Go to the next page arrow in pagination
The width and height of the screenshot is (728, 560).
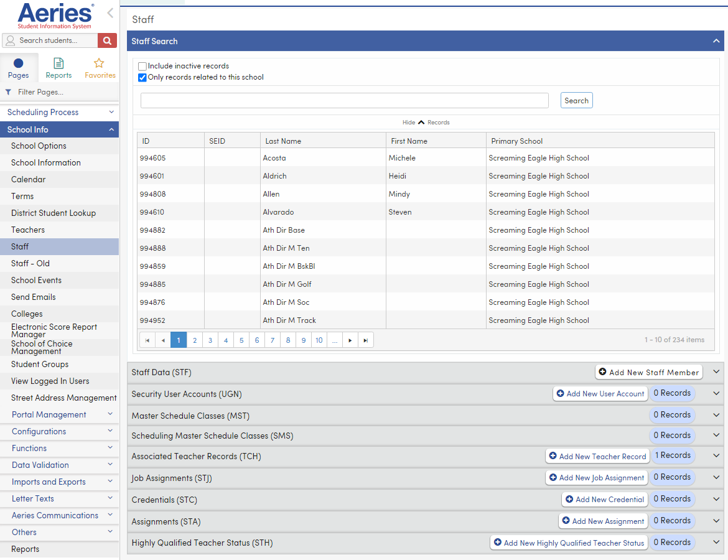tap(350, 340)
